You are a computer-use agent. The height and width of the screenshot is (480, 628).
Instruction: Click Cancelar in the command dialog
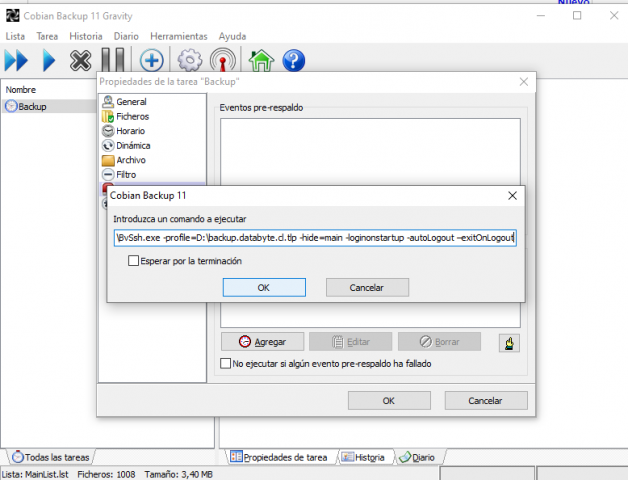click(367, 288)
